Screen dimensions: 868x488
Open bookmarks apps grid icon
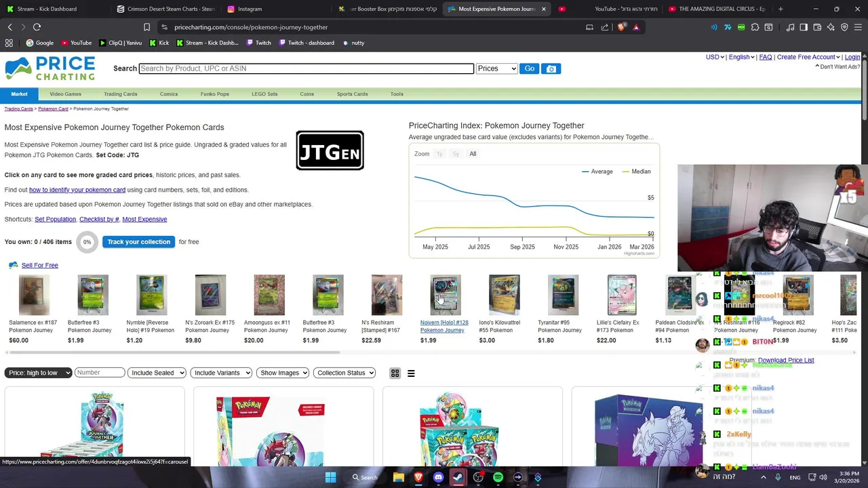tap(9, 43)
